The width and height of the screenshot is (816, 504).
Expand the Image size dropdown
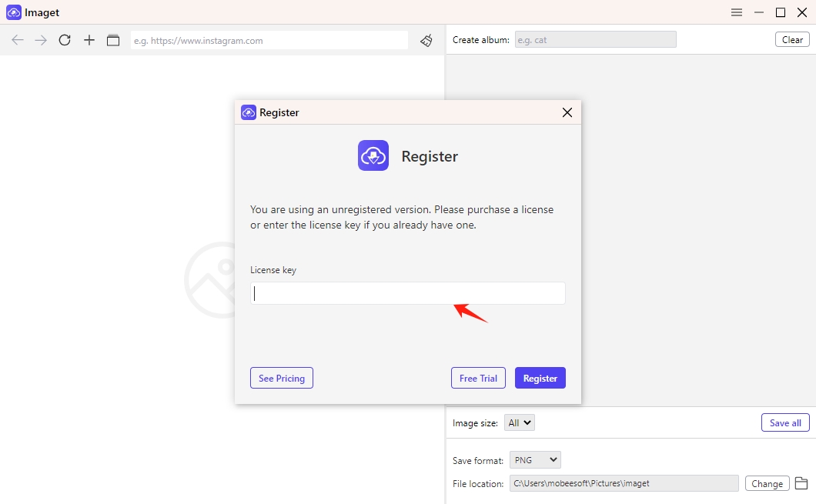click(x=520, y=423)
